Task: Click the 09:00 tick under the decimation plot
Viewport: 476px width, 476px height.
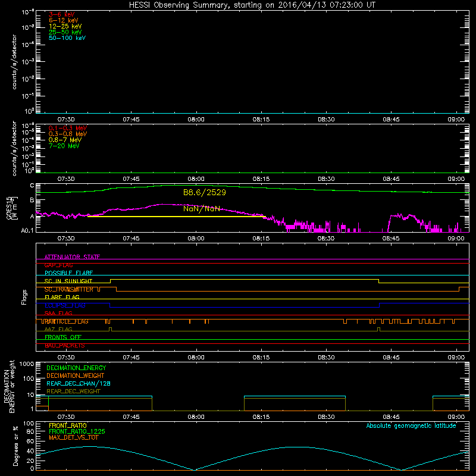Action: point(456,417)
